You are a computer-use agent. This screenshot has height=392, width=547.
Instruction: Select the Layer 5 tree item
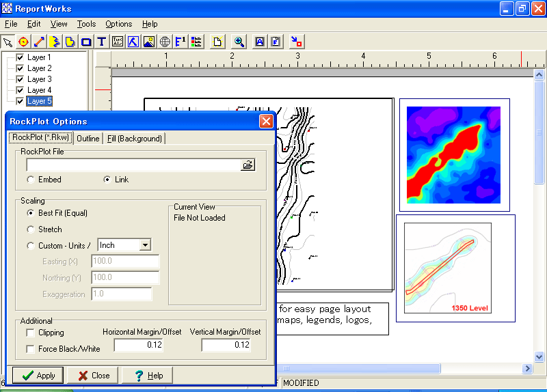[40, 101]
